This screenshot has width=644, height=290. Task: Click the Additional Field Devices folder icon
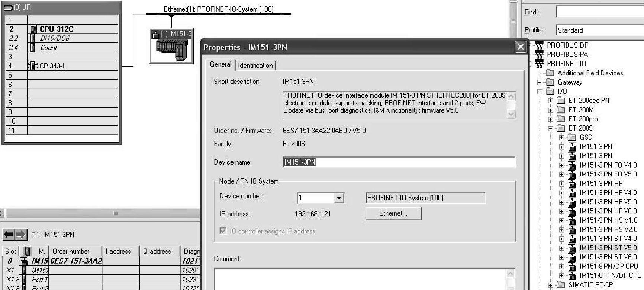[550, 73]
